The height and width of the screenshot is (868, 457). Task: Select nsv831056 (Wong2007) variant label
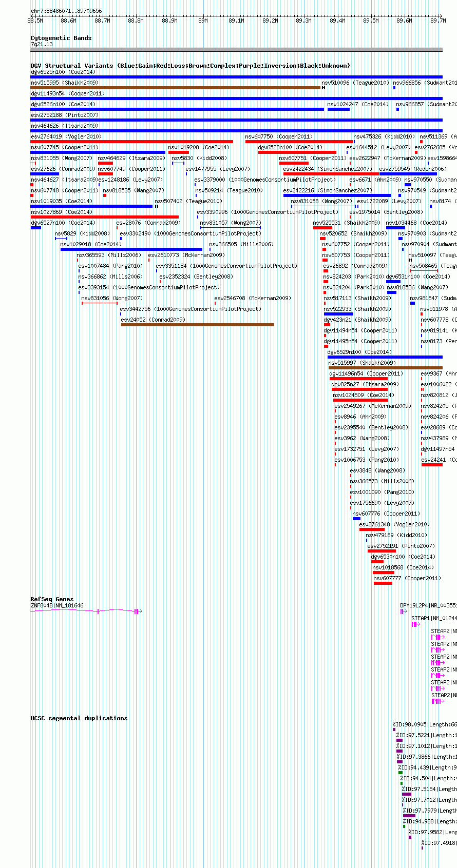[x=112, y=298]
